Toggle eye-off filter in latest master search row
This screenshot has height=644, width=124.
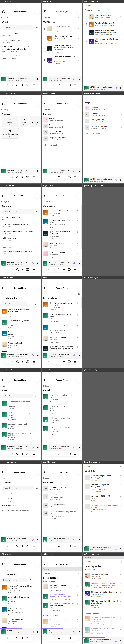click(x=31, y=304)
